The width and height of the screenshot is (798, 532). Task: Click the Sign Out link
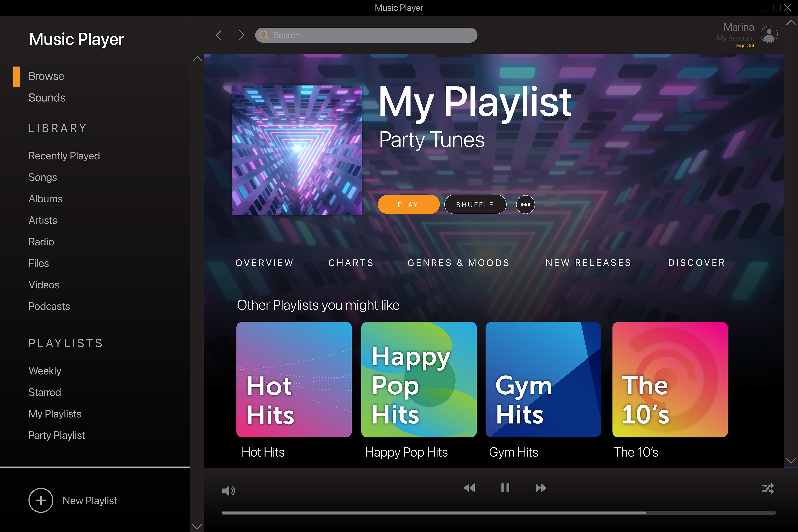745,46
